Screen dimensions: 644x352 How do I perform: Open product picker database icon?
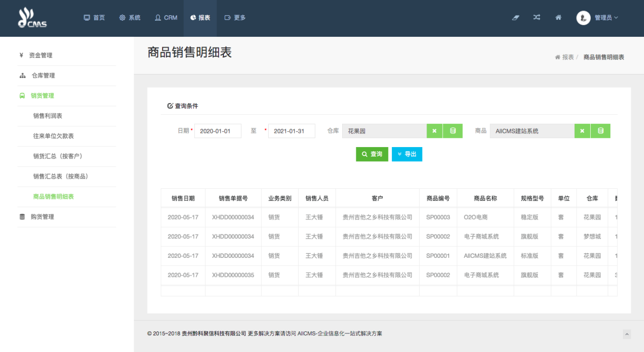coord(601,131)
